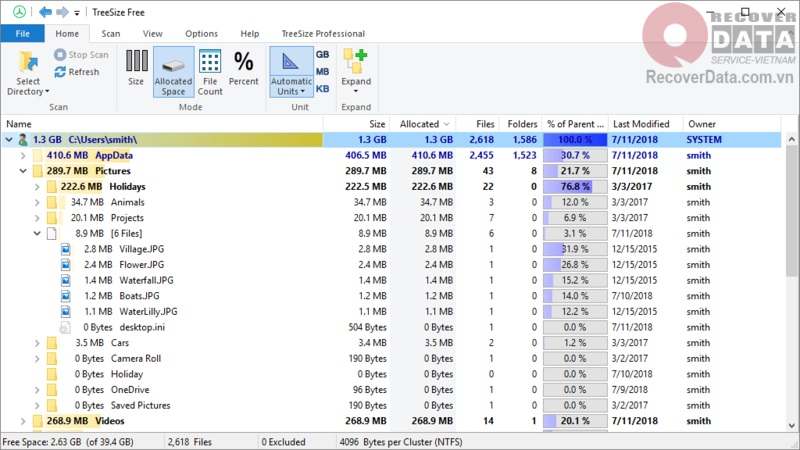
Task: Expand the Videos folder
Action: (x=23, y=421)
